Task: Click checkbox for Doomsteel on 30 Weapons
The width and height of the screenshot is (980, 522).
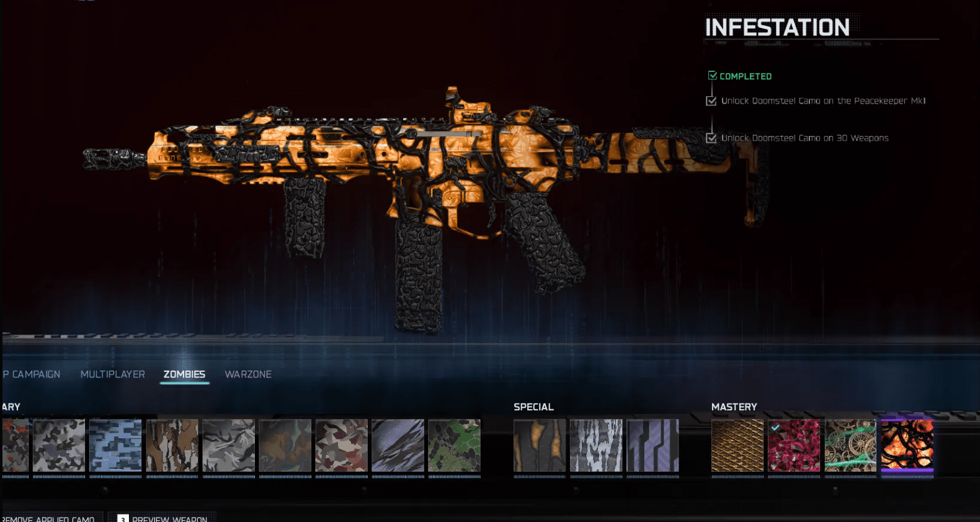Action: coord(711,138)
